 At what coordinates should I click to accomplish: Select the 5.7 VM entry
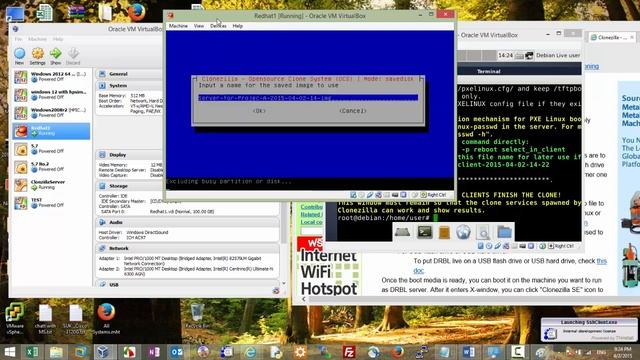[51, 149]
